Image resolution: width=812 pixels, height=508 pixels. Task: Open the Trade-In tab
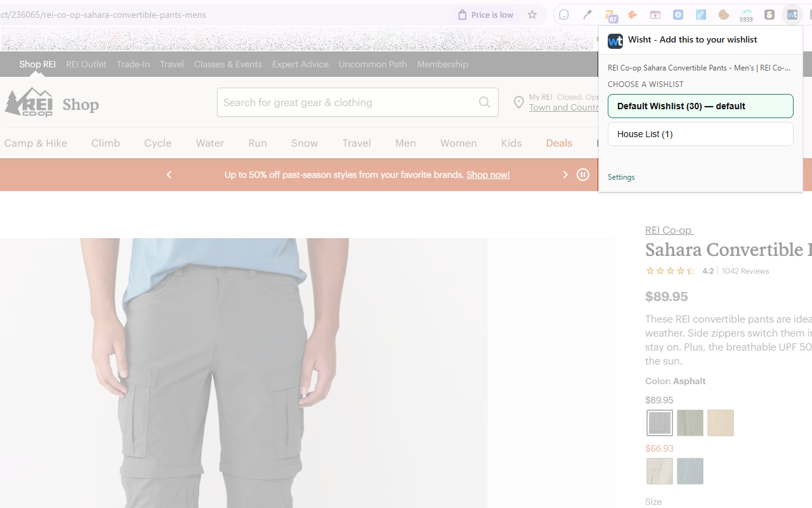(133, 64)
